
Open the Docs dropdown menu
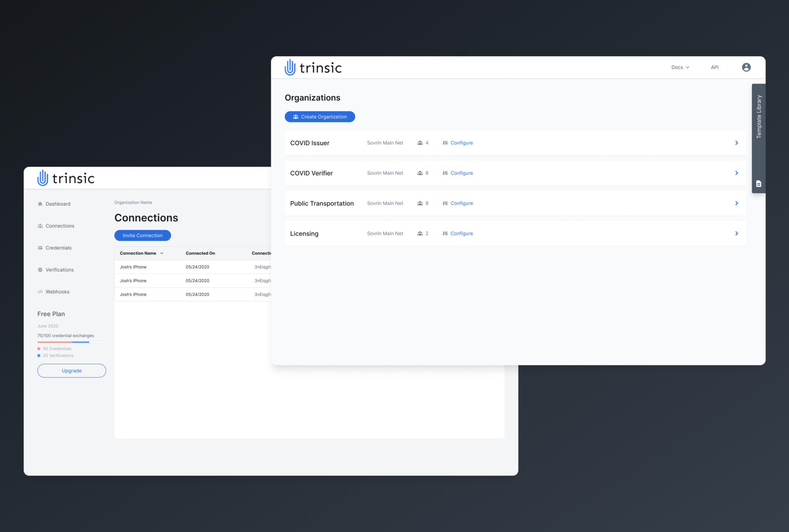click(x=680, y=67)
